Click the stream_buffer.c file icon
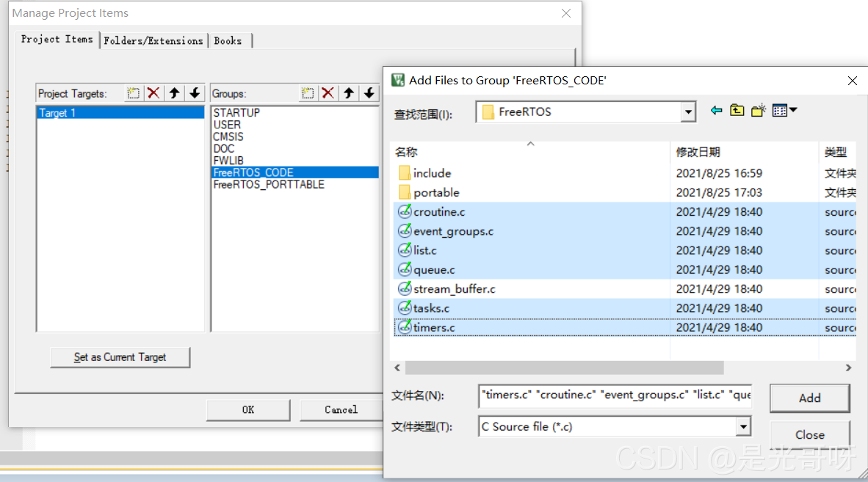This screenshot has height=482, width=868. point(405,288)
